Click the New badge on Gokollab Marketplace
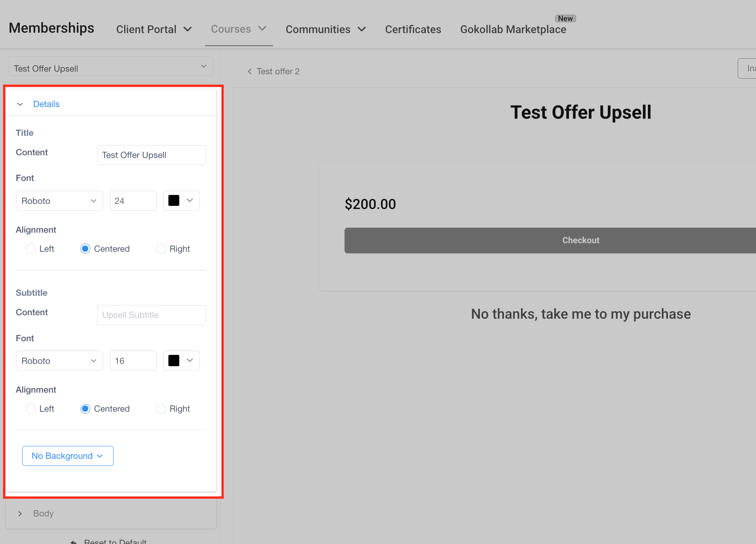The image size is (756, 544). coord(565,18)
